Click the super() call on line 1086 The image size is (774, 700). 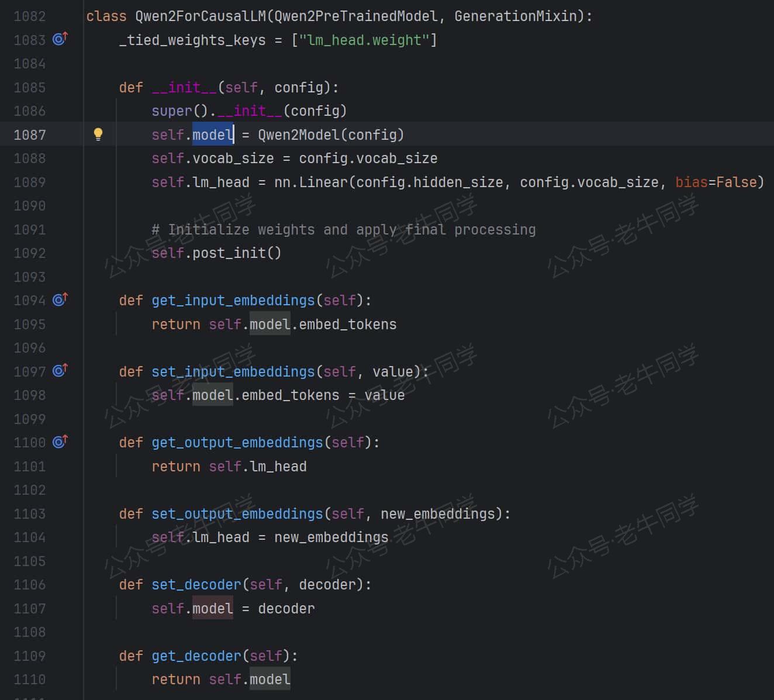point(180,111)
